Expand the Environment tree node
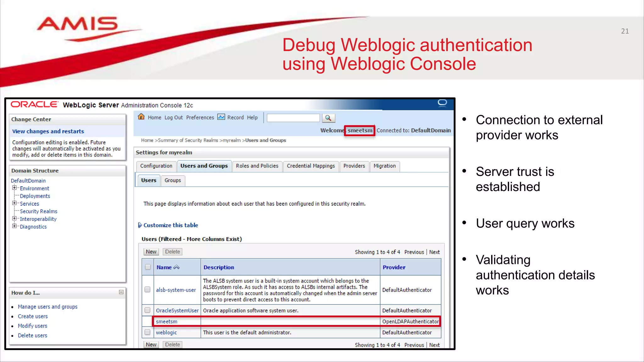Viewport: 644px width, 362px height. click(x=14, y=188)
